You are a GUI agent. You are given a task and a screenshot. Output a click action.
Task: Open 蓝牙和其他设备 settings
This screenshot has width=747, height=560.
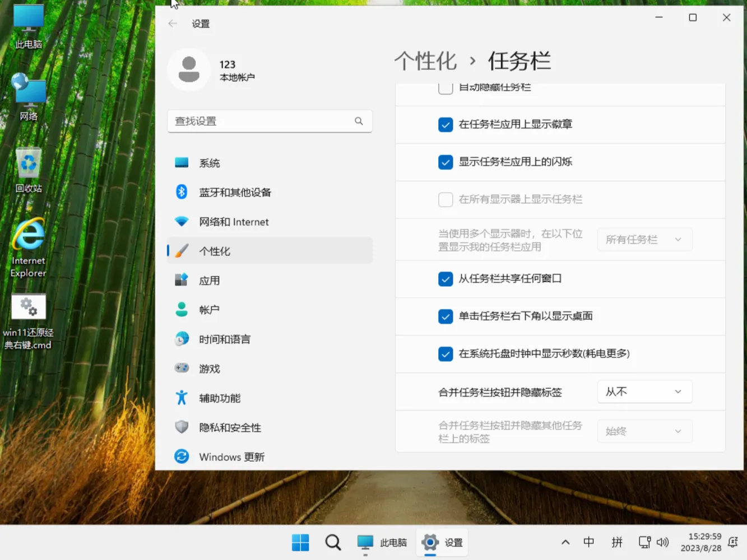tap(235, 192)
